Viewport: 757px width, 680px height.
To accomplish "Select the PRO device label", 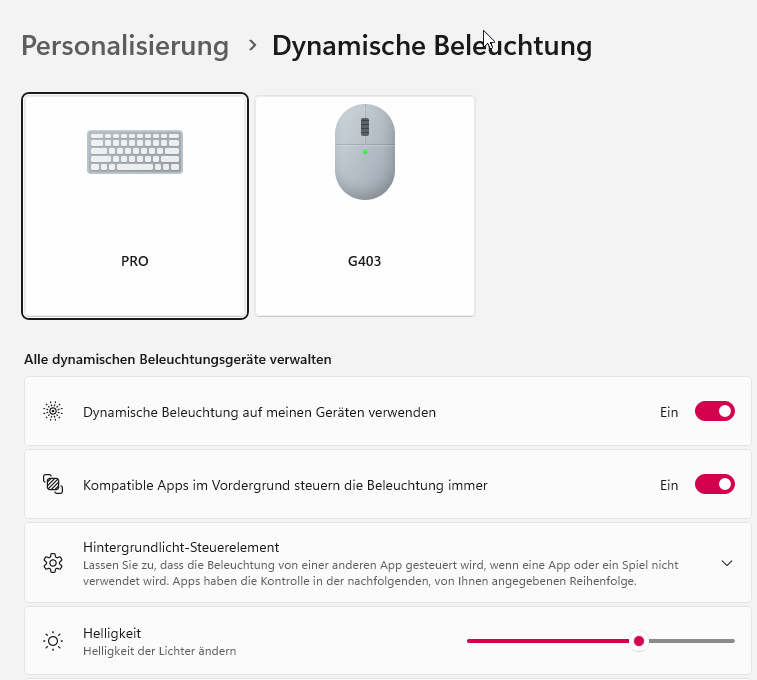I will [135, 261].
